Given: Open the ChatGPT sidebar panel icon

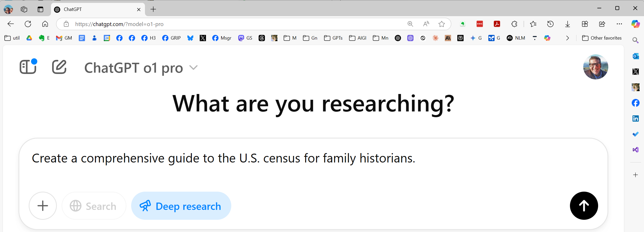Looking at the screenshot, I should point(28,67).
